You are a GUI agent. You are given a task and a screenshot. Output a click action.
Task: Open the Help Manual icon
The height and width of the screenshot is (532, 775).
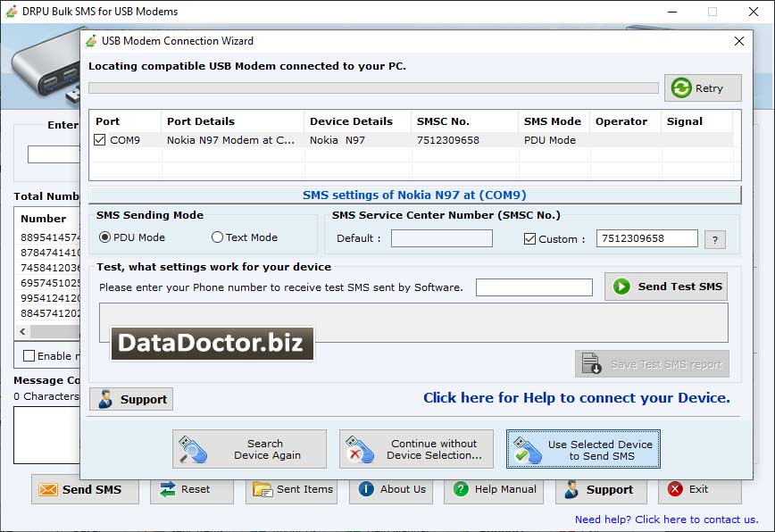pyautogui.click(x=461, y=488)
